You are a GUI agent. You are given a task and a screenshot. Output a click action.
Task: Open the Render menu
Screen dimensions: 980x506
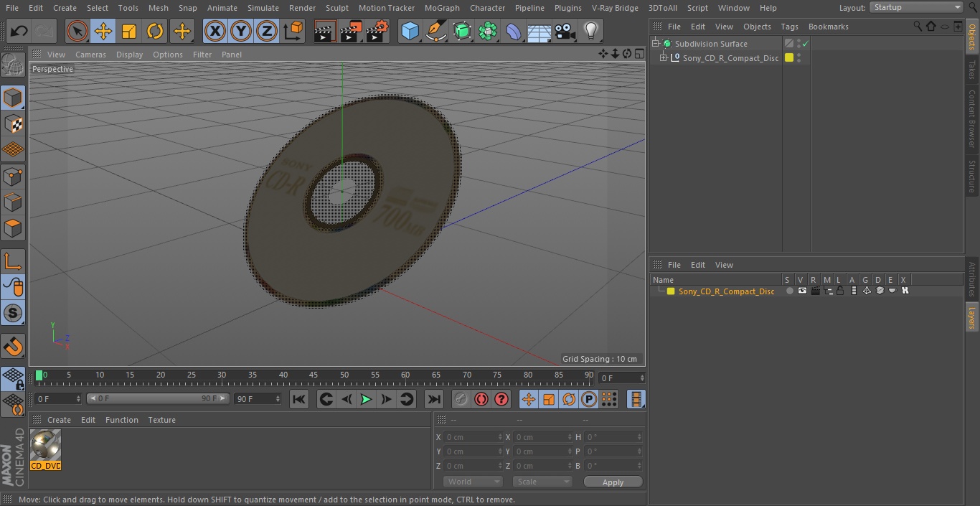(x=302, y=8)
